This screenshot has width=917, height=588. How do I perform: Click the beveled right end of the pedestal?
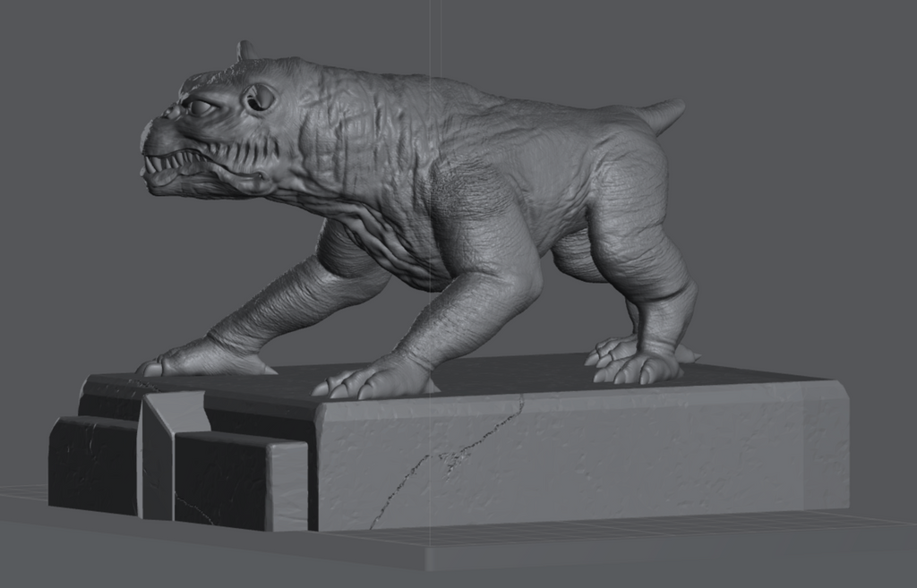(826, 447)
